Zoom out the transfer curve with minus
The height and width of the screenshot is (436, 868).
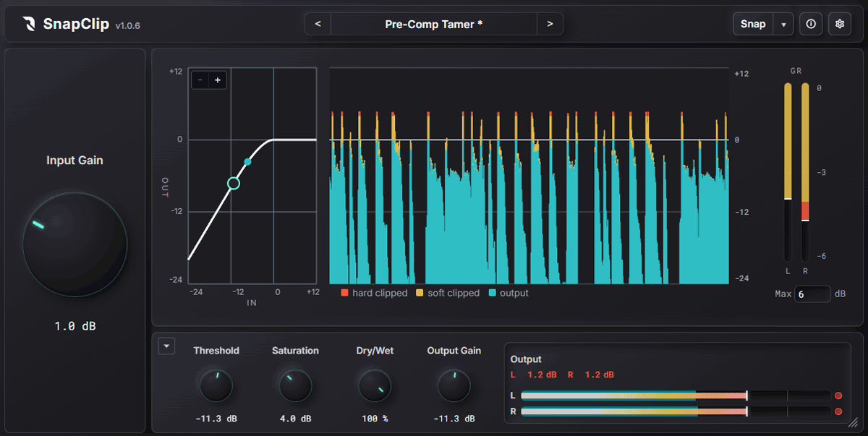click(200, 80)
